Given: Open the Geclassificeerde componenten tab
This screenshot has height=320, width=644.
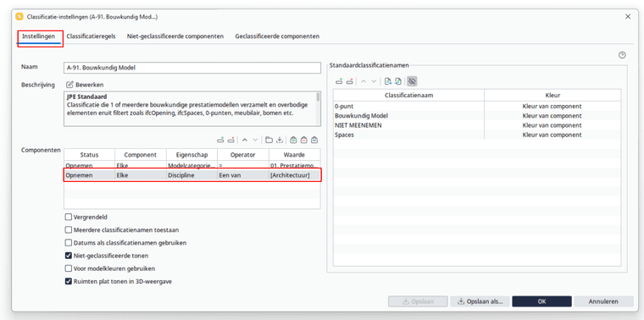Looking at the screenshot, I should pyautogui.click(x=277, y=36).
